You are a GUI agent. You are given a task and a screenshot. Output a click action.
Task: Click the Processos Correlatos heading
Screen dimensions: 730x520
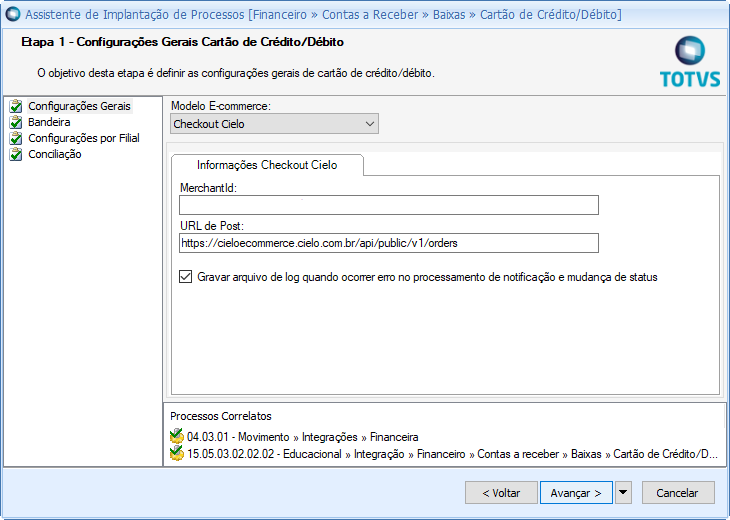(221, 416)
